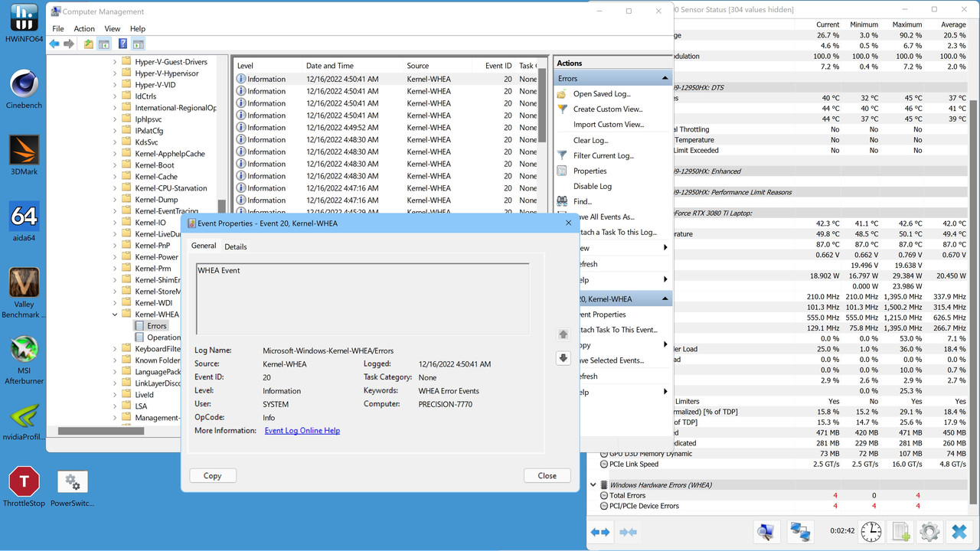This screenshot has width=980, height=551.
Task: Click the Help toolbar icon
Action: click(122, 44)
